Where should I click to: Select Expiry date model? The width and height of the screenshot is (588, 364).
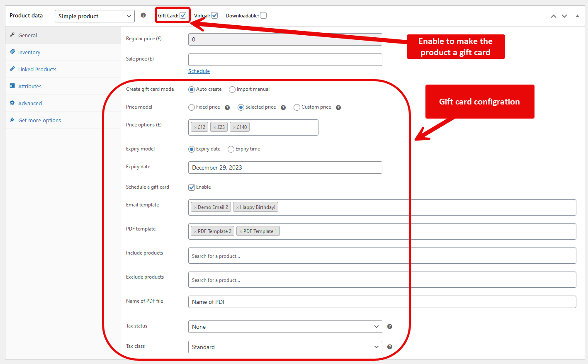coord(192,149)
